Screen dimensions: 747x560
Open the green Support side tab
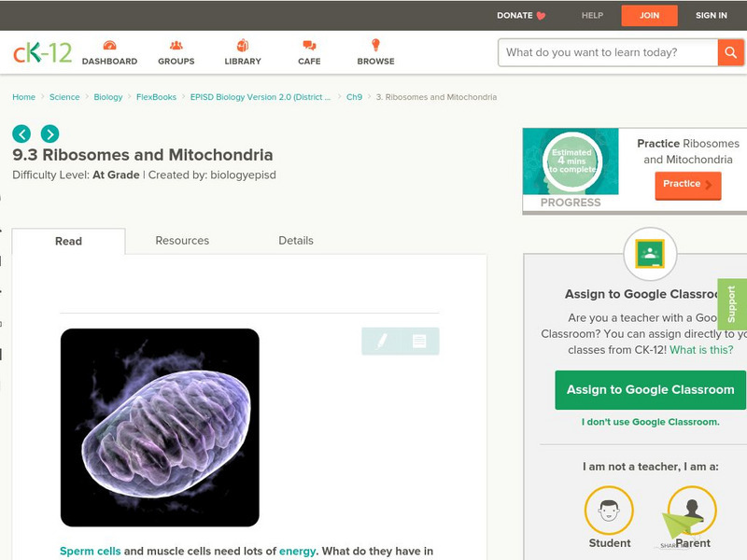[732, 304]
